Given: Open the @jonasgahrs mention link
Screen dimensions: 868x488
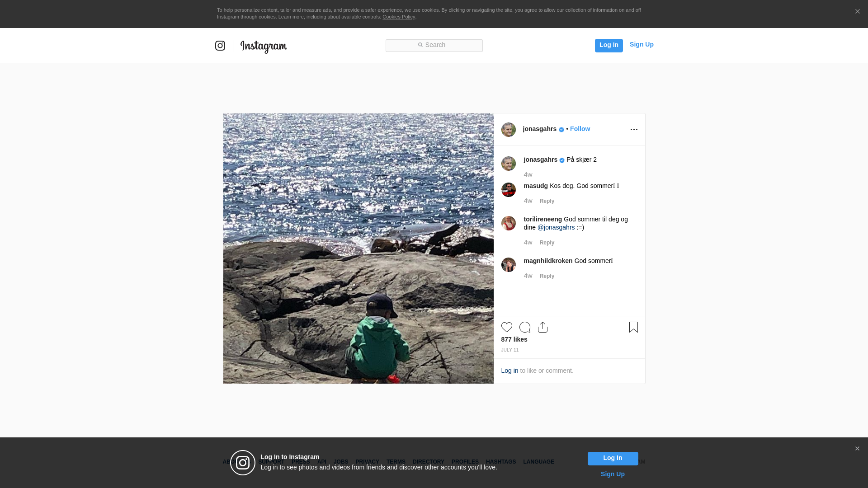Looking at the screenshot, I should [556, 227].
